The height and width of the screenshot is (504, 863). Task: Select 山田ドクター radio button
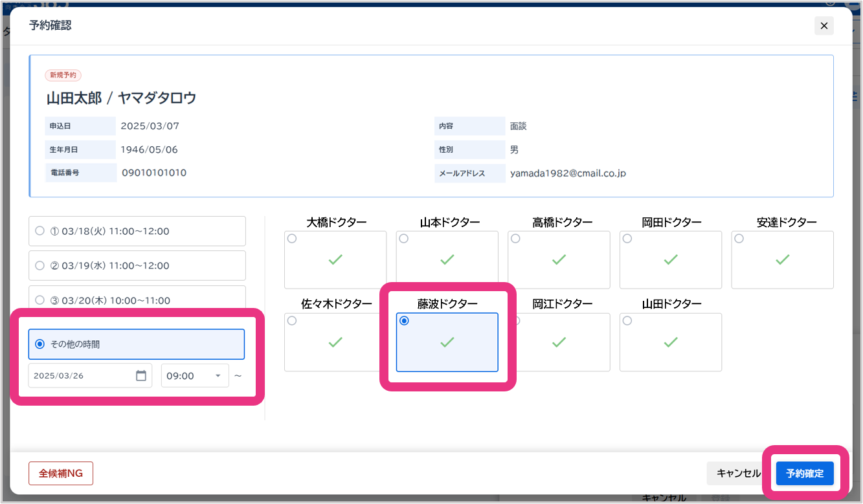pyautogui.click(x=627, y=321)
